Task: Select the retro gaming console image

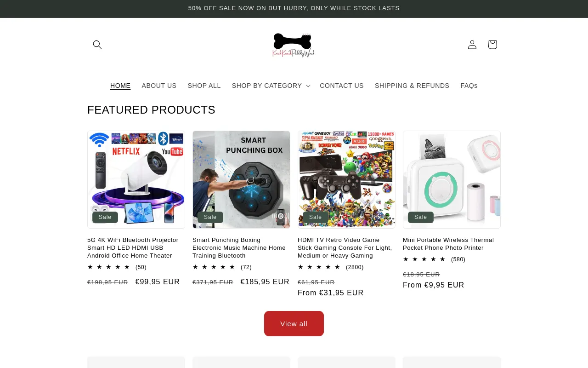Action: tap(346, 179)
